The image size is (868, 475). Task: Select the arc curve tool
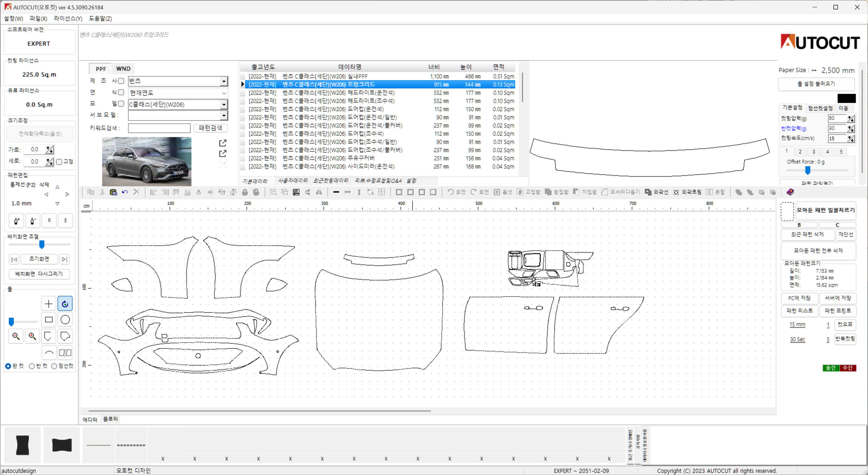(49, 352)
